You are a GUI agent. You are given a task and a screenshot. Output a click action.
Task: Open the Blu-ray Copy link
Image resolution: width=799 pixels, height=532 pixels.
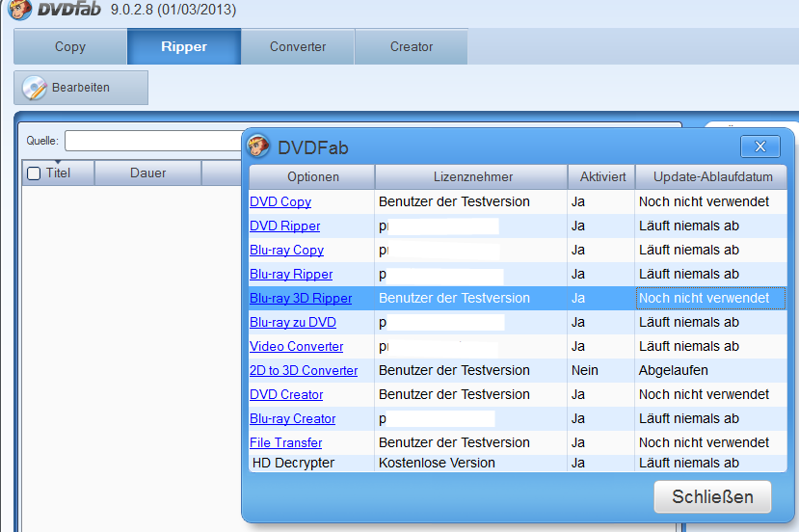[287, 251]
